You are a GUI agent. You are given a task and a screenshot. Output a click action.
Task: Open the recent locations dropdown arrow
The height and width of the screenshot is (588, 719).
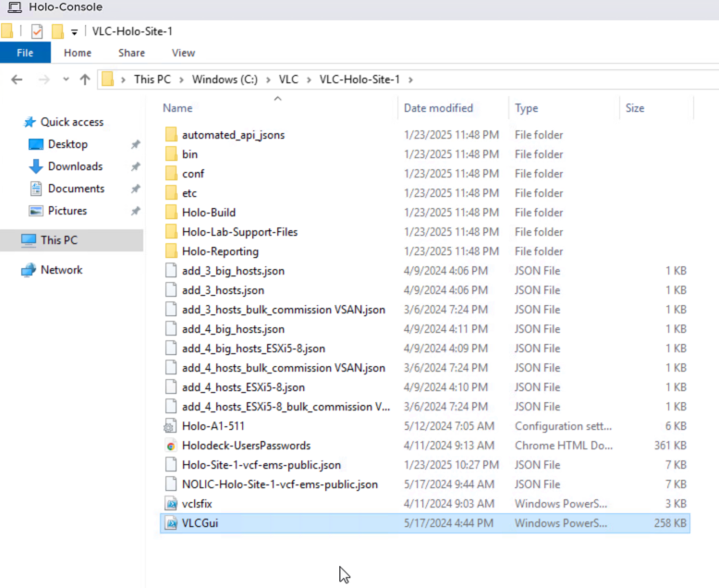pos(66,80)
